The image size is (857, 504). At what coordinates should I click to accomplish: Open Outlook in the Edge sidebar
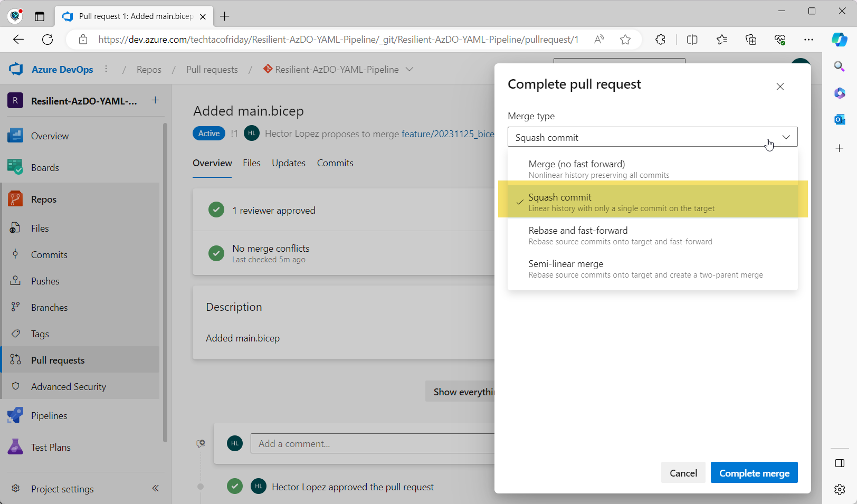(x=840, y=120)
